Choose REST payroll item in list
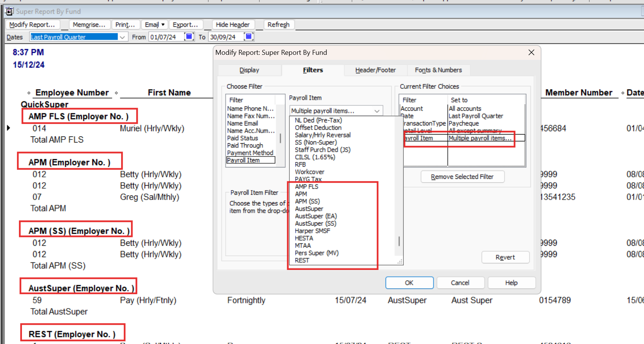The height and width of the screenshot is (344, 644). point(302,260)
